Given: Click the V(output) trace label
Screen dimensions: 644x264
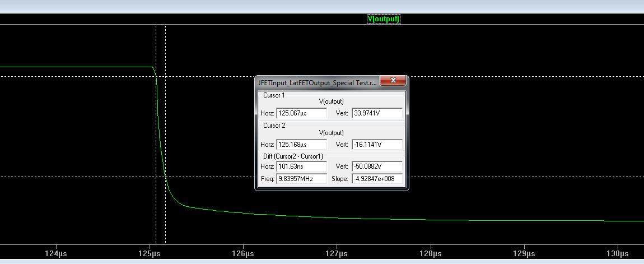Looking at the screenshot, I should tap(383, 19).
